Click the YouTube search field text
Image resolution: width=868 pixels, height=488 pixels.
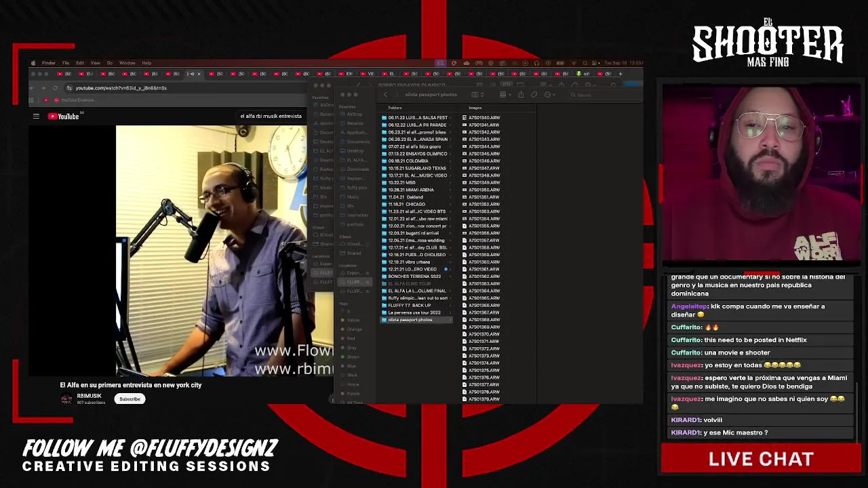point(271,116)
